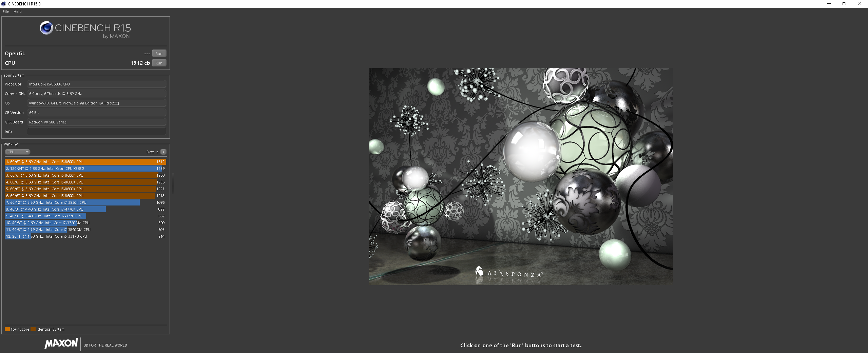Select ranking row 2 Intel Xeon X5650

point(85,169)
